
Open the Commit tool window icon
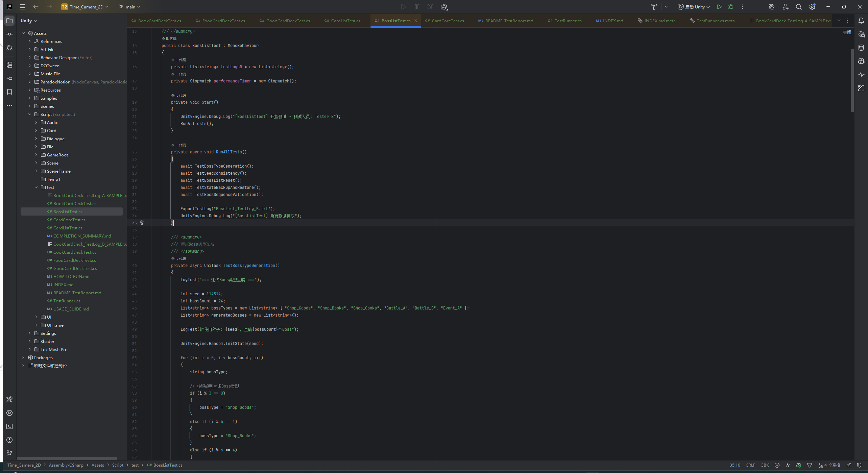tap(9, 34)
